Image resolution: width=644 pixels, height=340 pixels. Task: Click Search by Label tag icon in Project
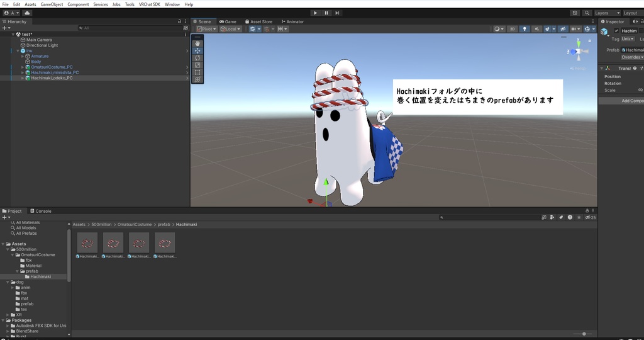click(561, 217)
